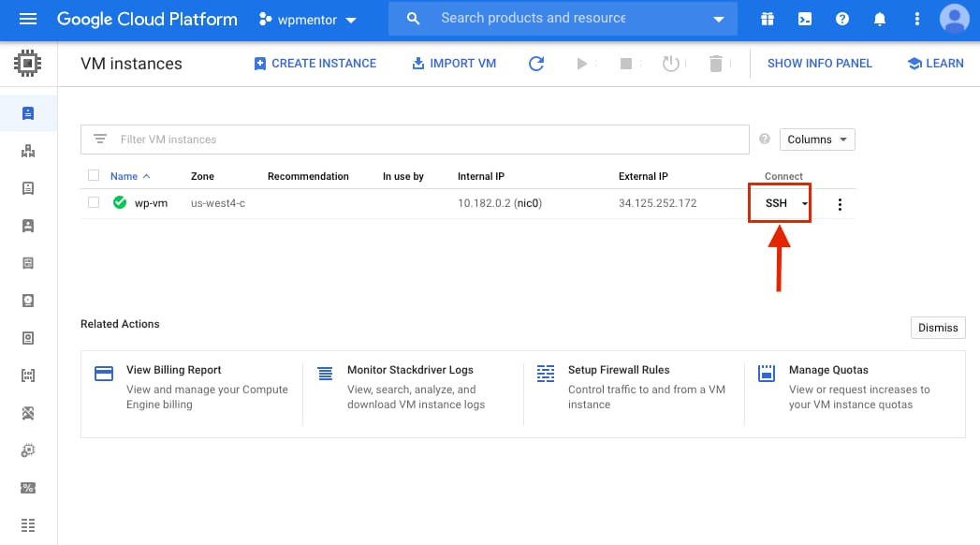Select the machine images sidebar icon
The height and width of the screenshot is (545, 980).
point(28,263)
